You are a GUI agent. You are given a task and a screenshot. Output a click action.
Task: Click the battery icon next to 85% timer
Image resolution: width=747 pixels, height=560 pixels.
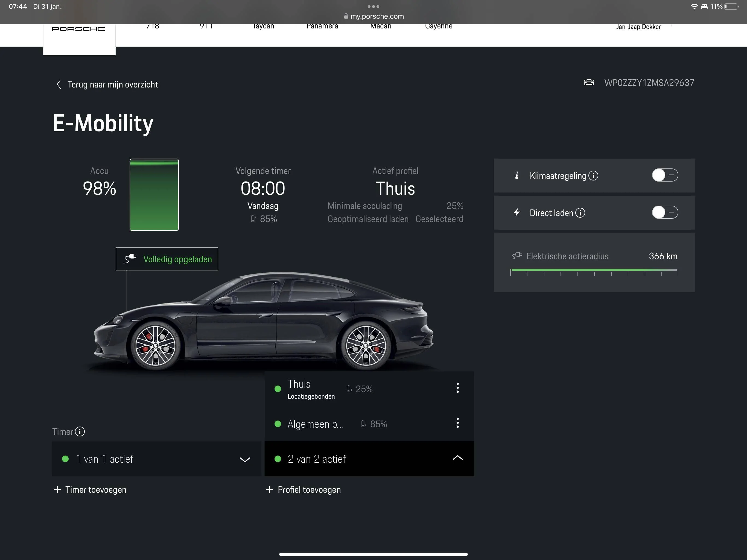click(253, 219)
